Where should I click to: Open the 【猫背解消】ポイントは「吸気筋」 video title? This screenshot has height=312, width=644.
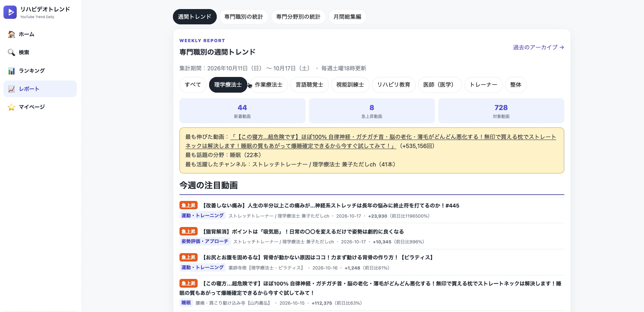303,232
